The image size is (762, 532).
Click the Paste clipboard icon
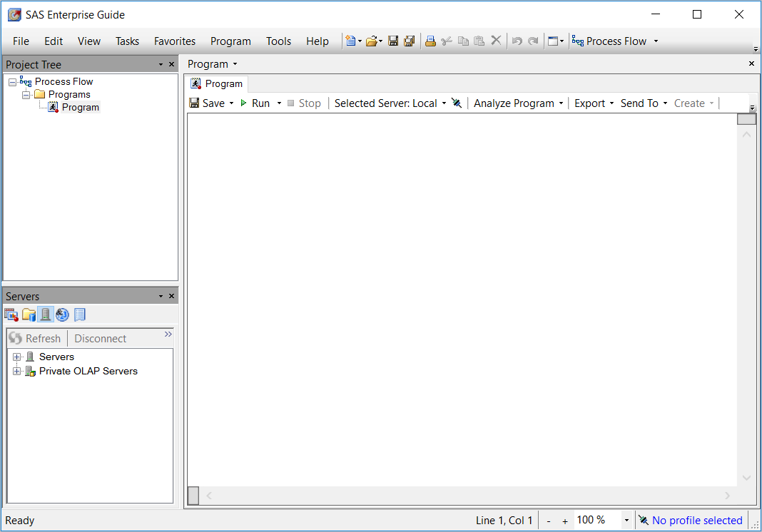[479, 41]
